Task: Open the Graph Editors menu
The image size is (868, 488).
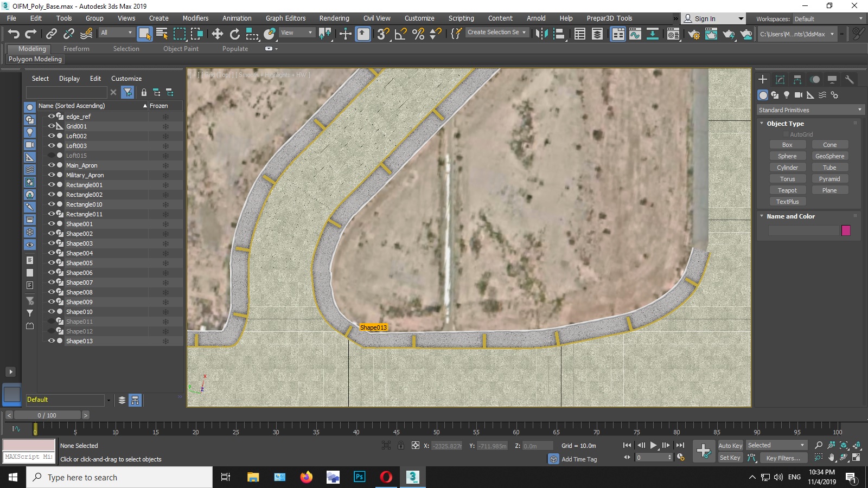Action: click(x=285, y=18)
